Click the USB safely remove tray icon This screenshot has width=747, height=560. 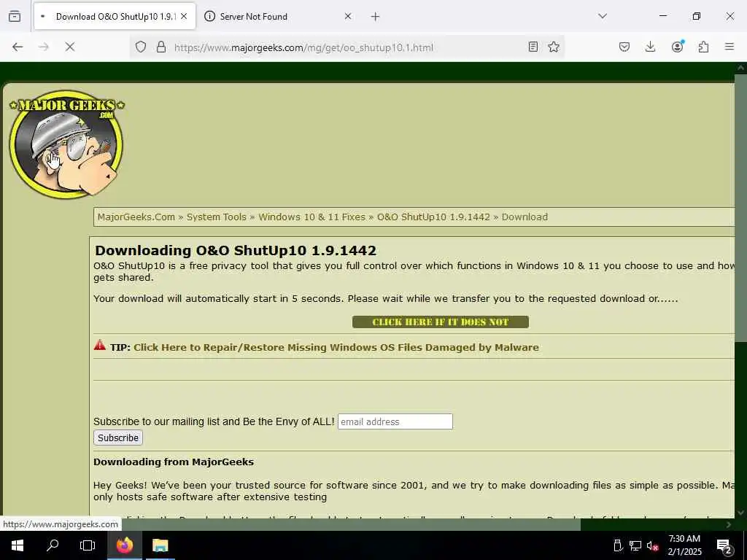click(x=618, y=545)
